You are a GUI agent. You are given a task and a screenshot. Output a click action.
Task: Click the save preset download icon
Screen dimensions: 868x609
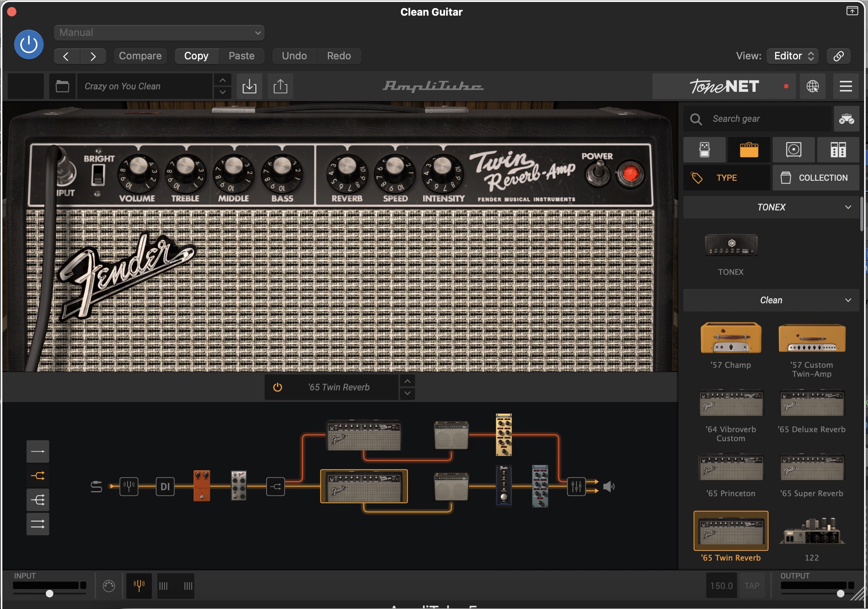tap(249, 86)
